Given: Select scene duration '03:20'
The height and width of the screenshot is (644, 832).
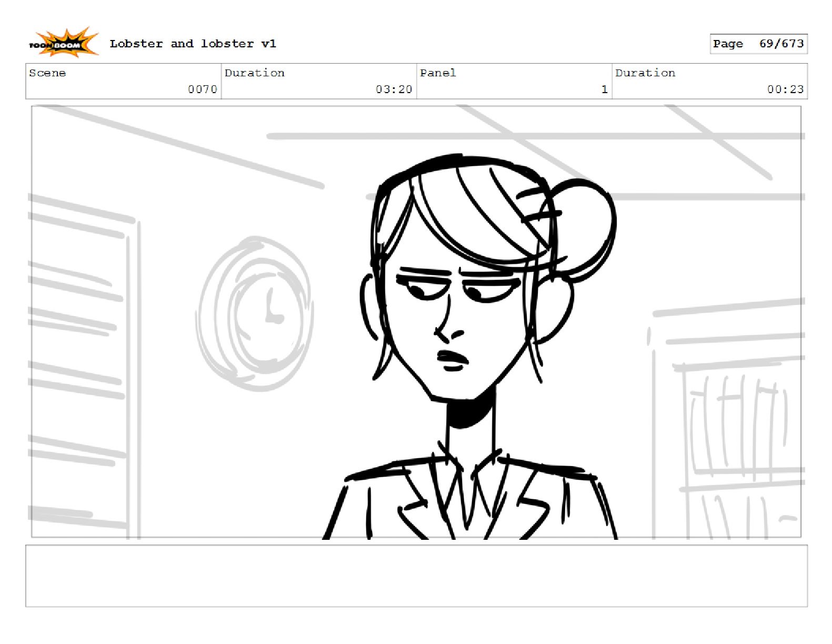Looking at the screenshot, I should click(394, 89).
